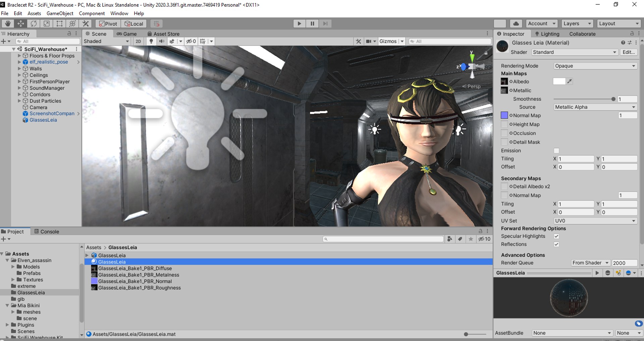Select the Rotate tool
Screen dimensions: 644x341
(x=34, y=23)
